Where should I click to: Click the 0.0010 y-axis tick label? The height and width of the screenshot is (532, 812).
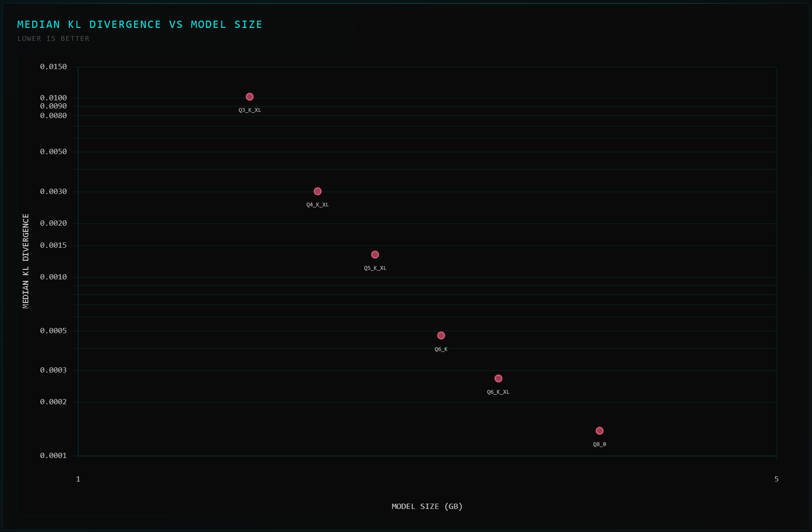click(x=53, y=277)
